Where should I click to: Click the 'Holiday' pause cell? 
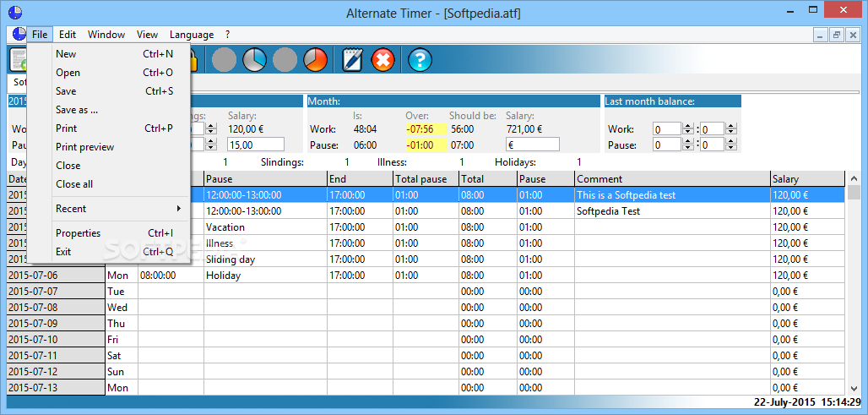[265, 276]
